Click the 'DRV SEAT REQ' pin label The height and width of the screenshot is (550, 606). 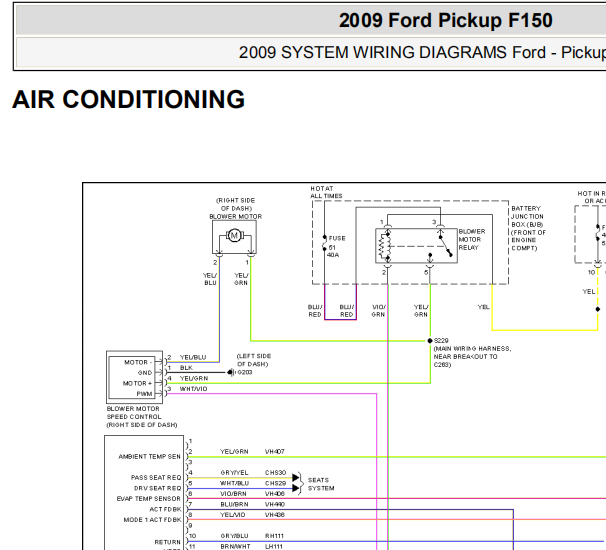157,488
